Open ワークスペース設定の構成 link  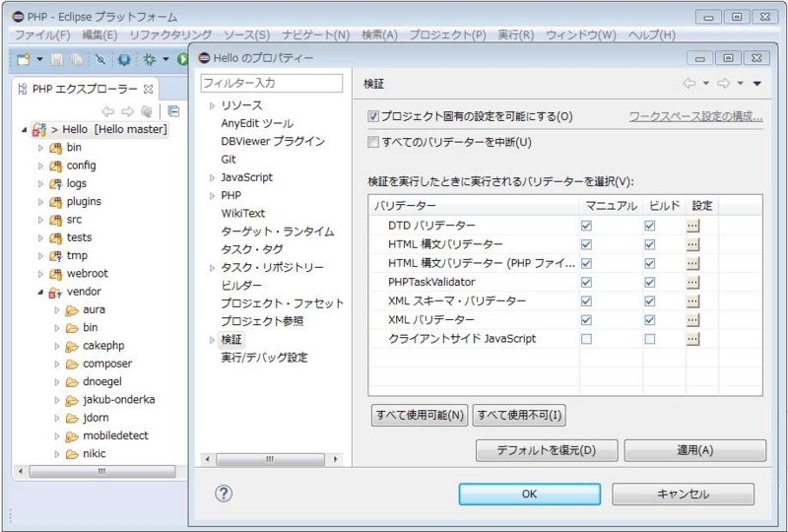pyautogui.click(x=695, y=116)
